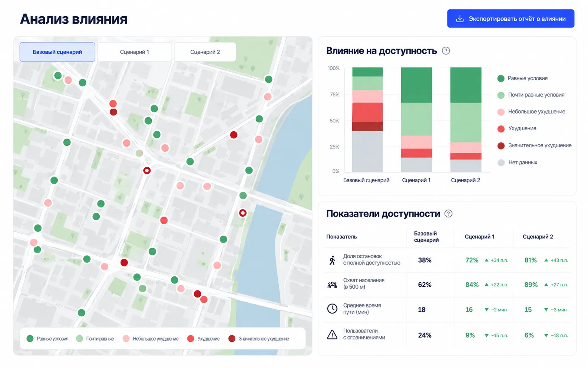Click the 72% value in Сценарий 1 column

[x=472, y=260]
